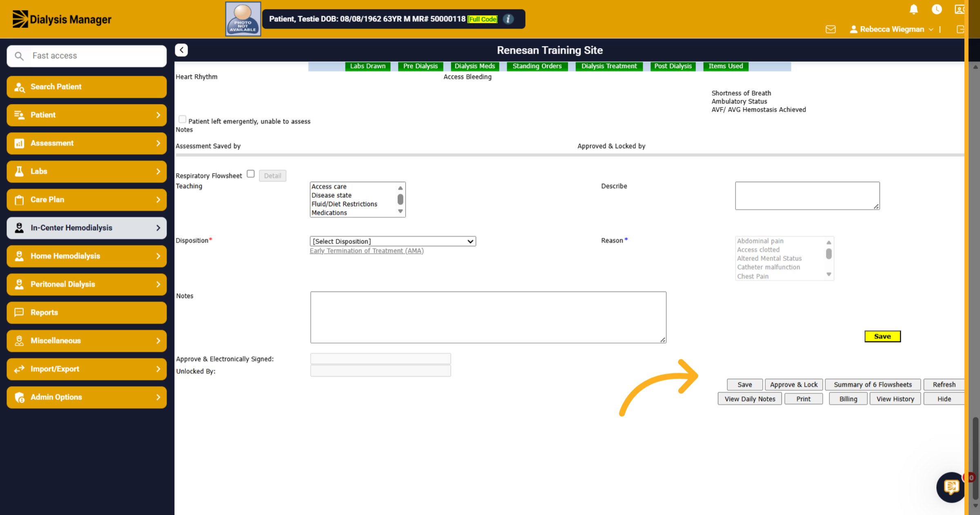Click the Import/Export arrows icon
This screenshot has width=980, height=515.
[19, 369]
